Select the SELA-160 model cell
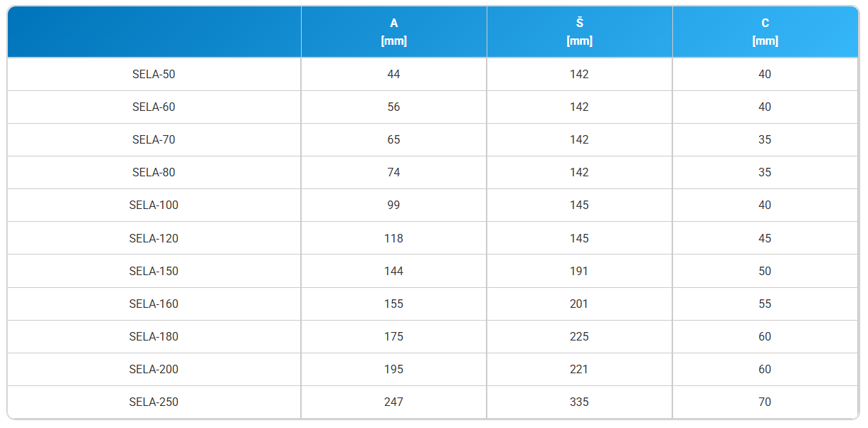 point(154,304)
